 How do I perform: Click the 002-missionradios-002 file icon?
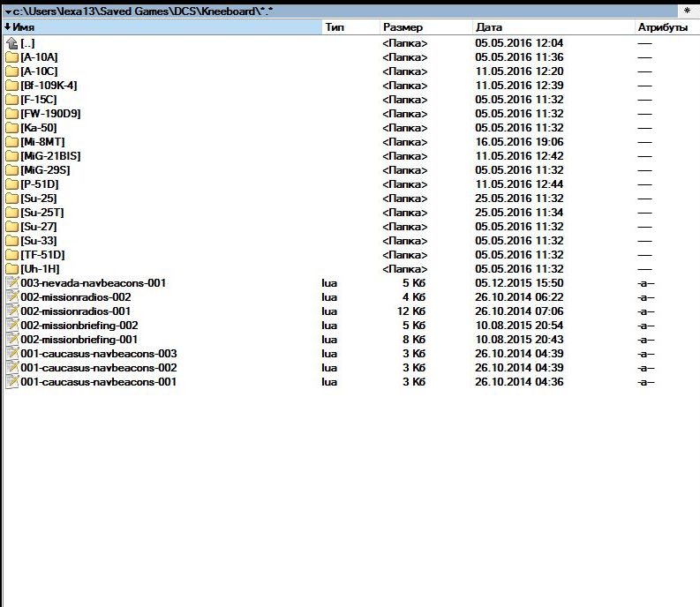point(12,297)
